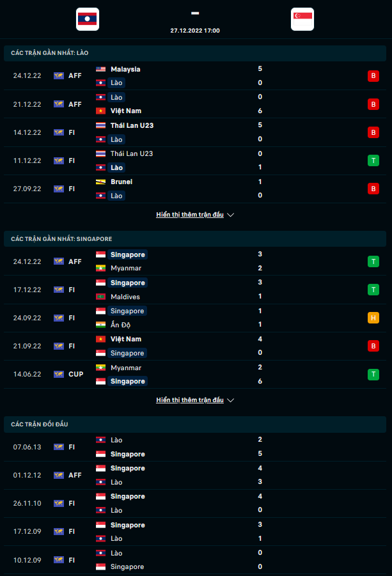This screenshot has width=392, height=576.
Task: Expand more Singapore matches chevron
Action: pos(231,400)
